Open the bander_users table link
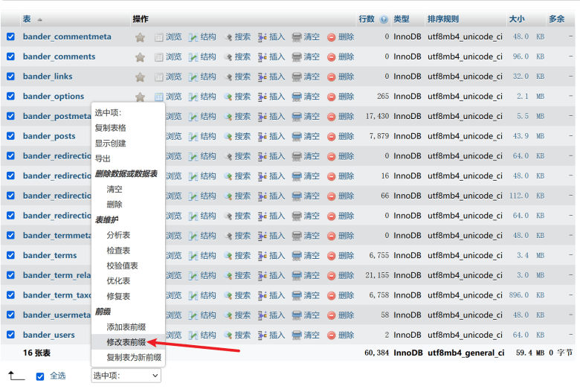Image resolution: width=580 pixels, height=392 pixels. [x=48, y=335]
